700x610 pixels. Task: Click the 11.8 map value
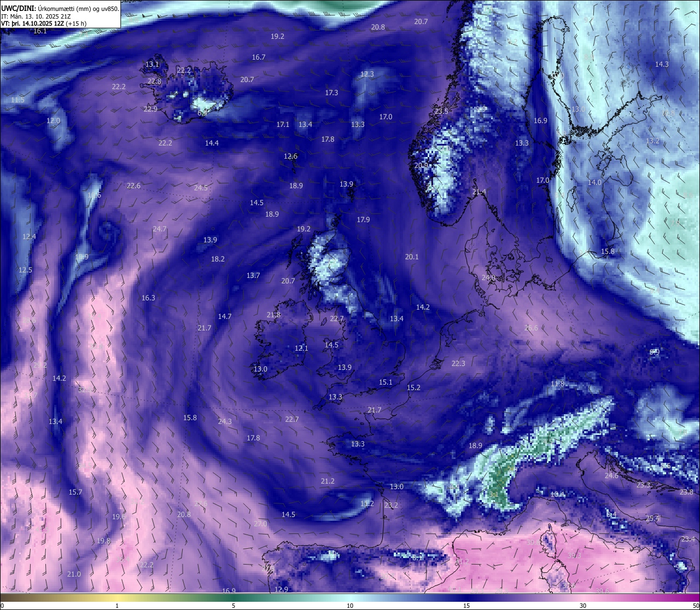557,384
